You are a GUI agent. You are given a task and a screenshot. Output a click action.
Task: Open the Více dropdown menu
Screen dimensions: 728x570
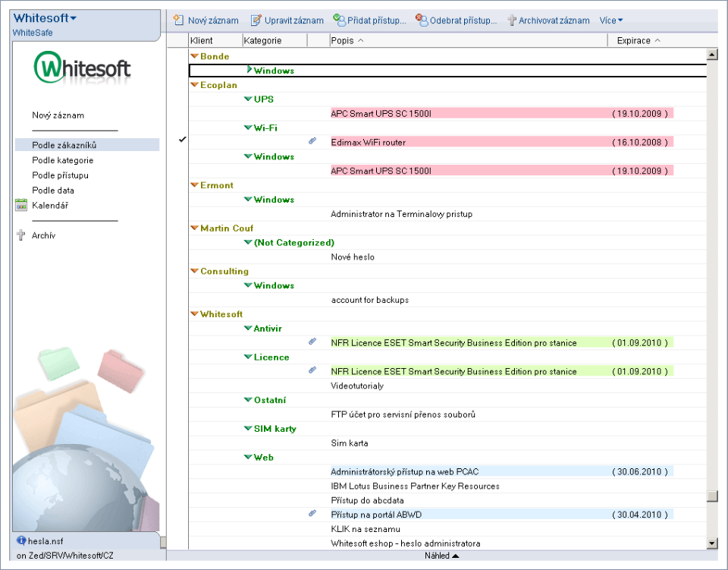pos(611,20)
